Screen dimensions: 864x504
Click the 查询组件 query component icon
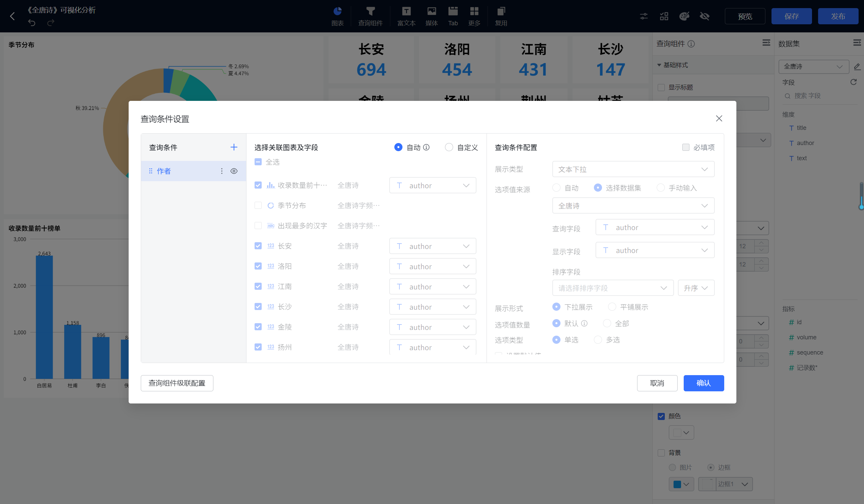[x=371, y=16]
